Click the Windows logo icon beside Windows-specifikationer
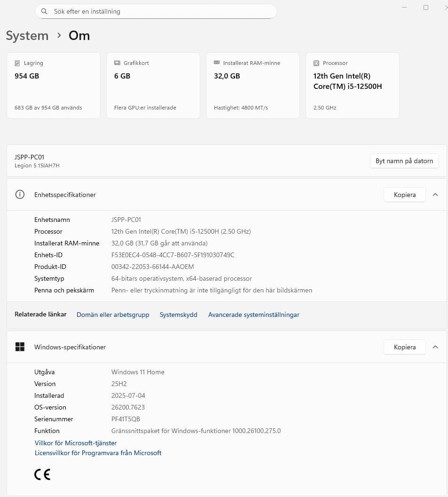This screenshot has width=448, height=497. point(20,347)
